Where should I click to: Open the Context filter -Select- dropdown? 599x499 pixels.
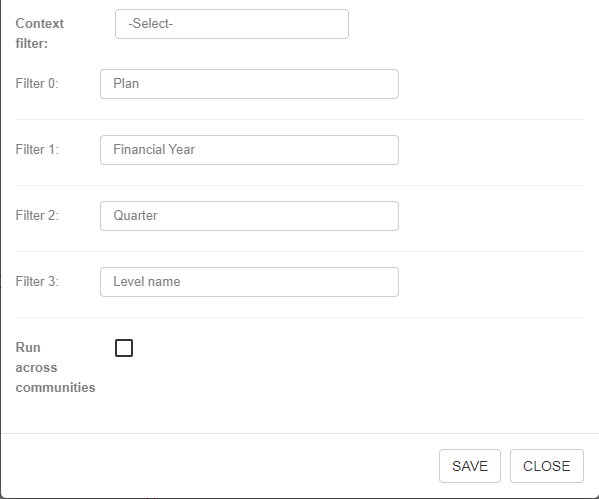coord(232,24)
